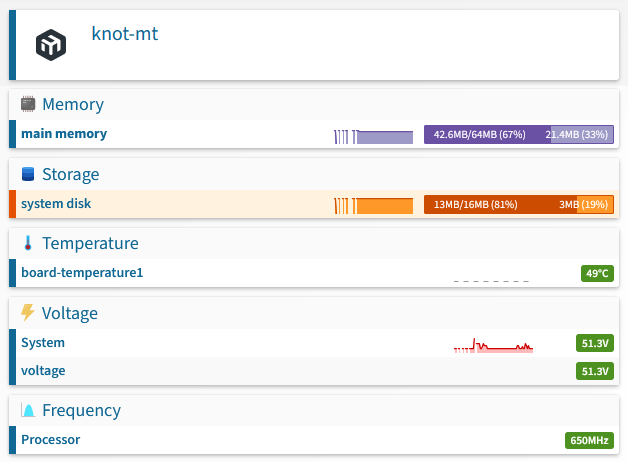
Task: Click the blue Storage database icon
Action: pyautogui.click(x=28, y=174)
